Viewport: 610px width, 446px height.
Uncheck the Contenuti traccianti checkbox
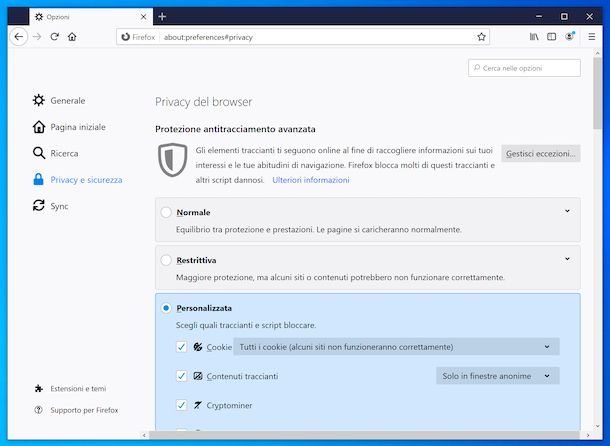[x=181, y=376]
